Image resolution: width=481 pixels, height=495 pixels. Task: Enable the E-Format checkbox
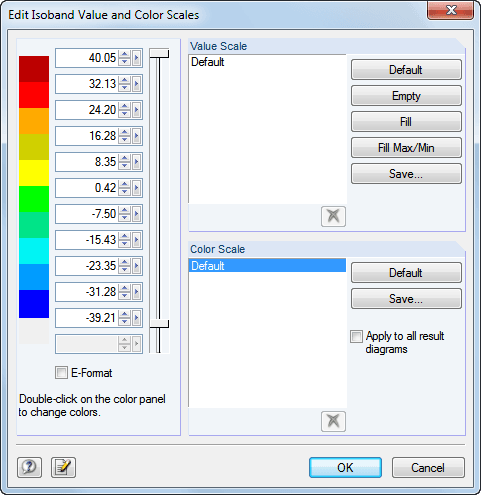(61, 373)
